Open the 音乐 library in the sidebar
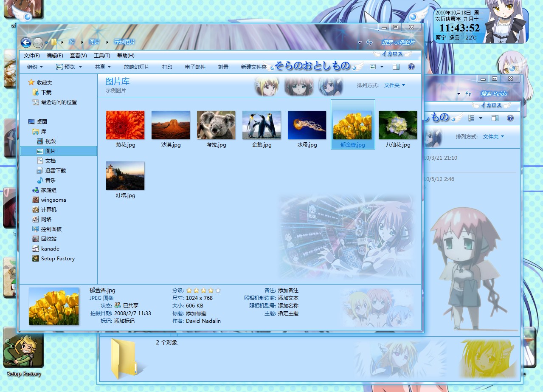The width and height of the screenshot is (543, 392). 50,180
